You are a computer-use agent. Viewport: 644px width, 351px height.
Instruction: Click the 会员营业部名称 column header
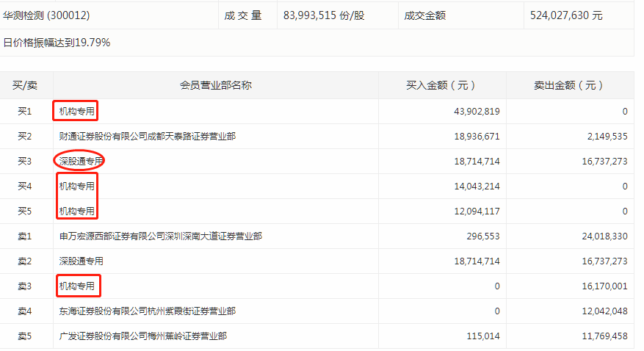tap(216, 85)
